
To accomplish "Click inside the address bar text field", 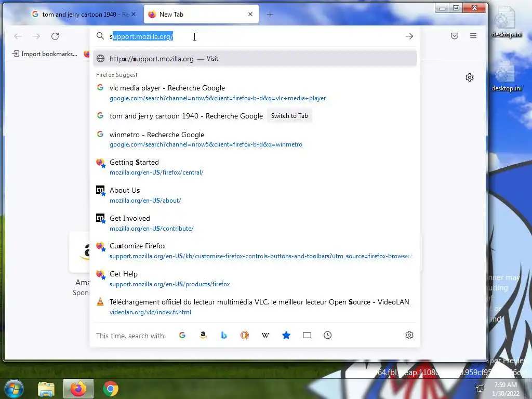I will point(255,36).
